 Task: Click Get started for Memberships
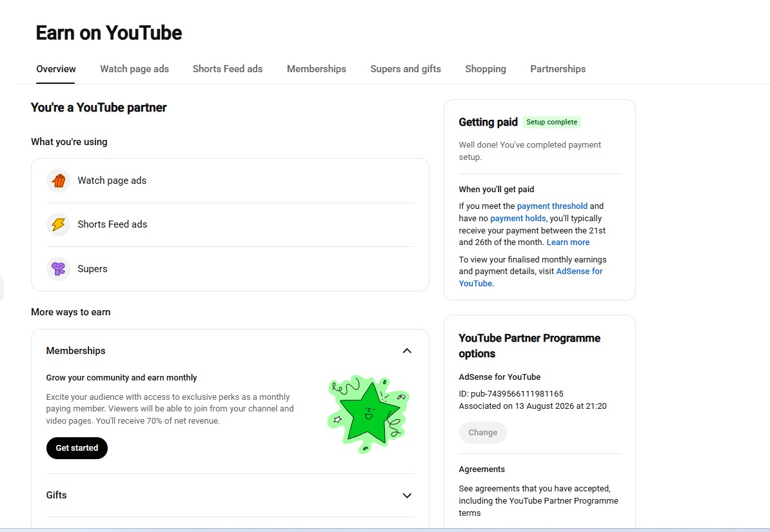(77, 448)
